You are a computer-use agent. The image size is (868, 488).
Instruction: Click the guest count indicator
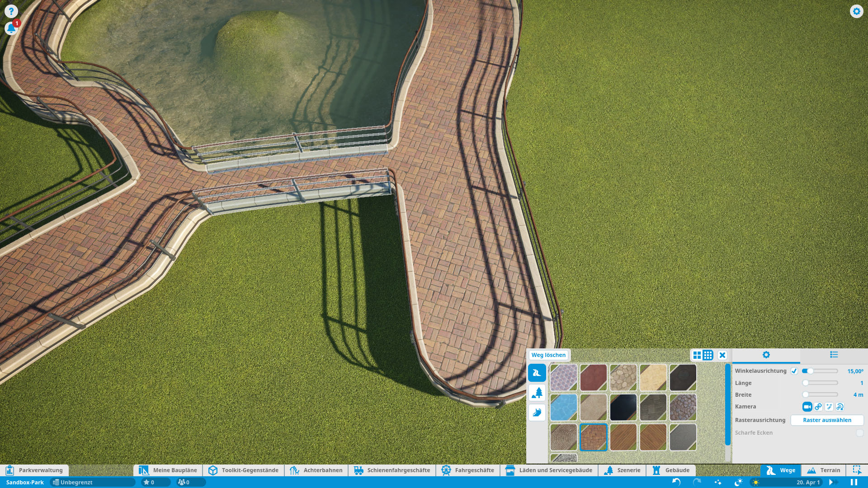click(x=191, y=482)
